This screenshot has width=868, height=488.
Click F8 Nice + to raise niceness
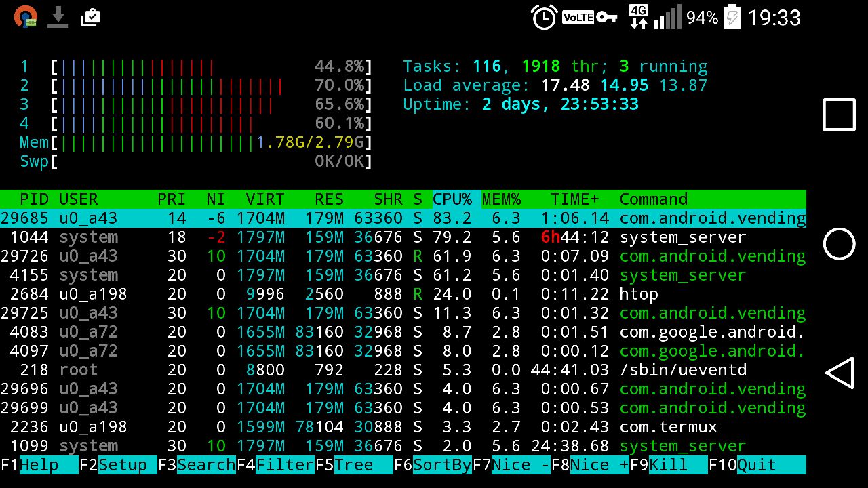(x=590, y=465)
